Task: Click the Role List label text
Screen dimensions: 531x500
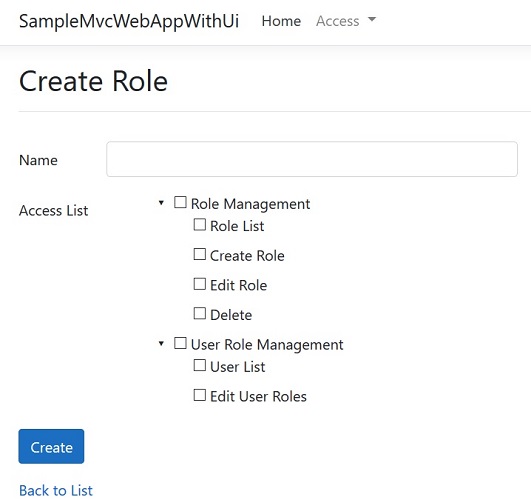Action: (x=237, y=226)
